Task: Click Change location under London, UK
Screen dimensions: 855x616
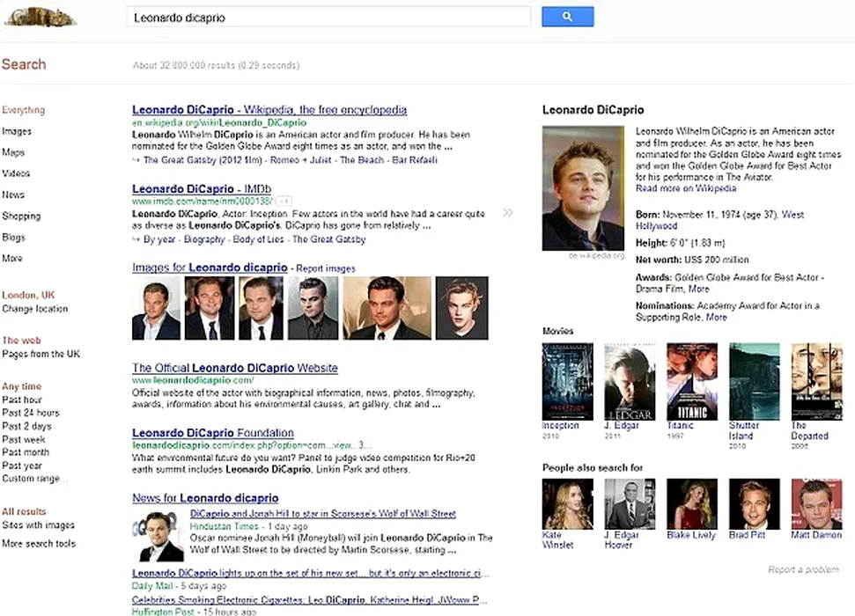Action: [34, 309]
